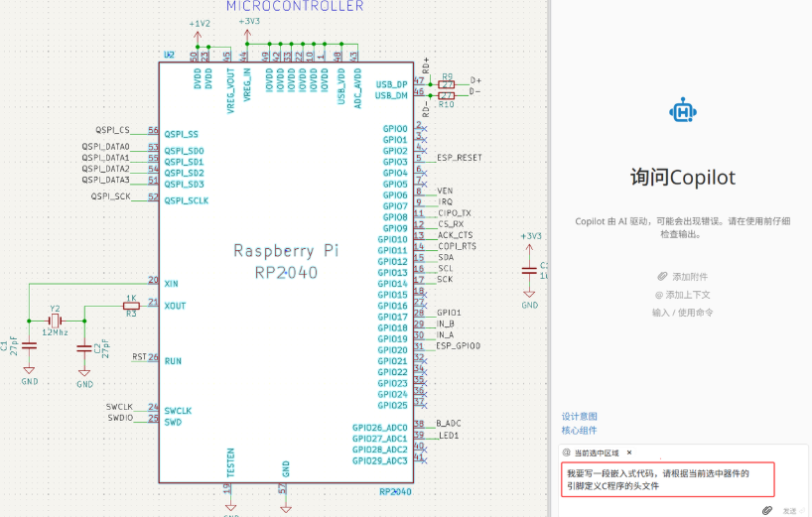Select the U2 reference designator
Screen dimensions: 812x517
point(169,55)
